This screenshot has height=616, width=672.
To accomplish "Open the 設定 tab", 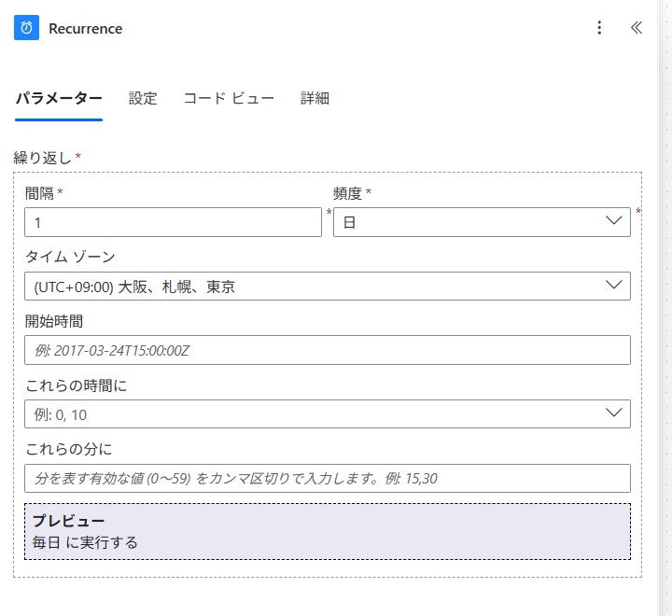I will (143, 98).
